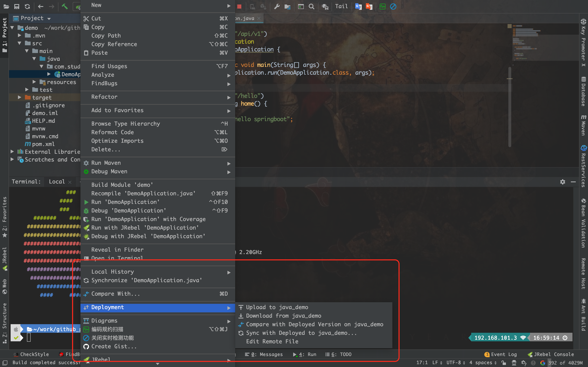Select Upload to java_demo
Image resolution: width=588 pixels, height=367 pixels.
pos(277,307)
